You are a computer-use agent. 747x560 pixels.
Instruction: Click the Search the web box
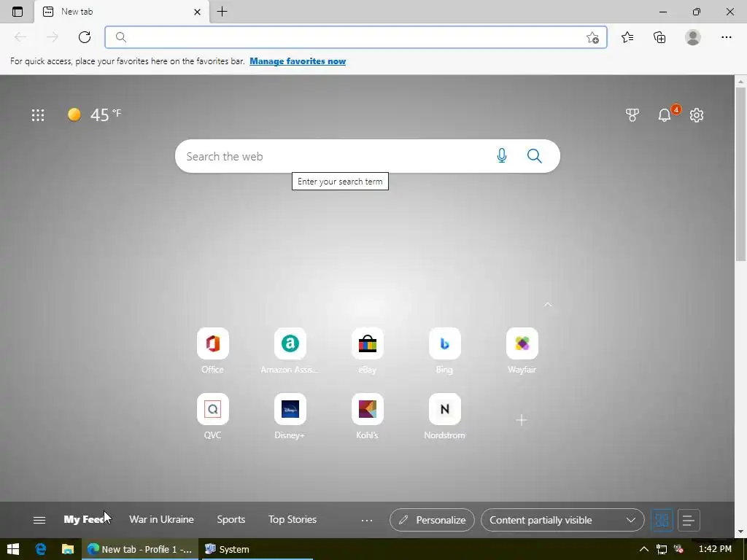[368, 156]
